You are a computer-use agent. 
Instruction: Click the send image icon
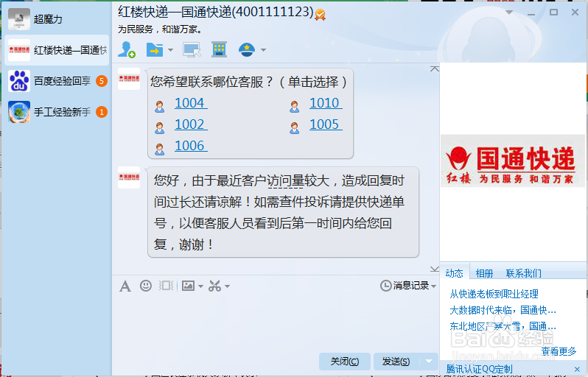tap(188, 286)
